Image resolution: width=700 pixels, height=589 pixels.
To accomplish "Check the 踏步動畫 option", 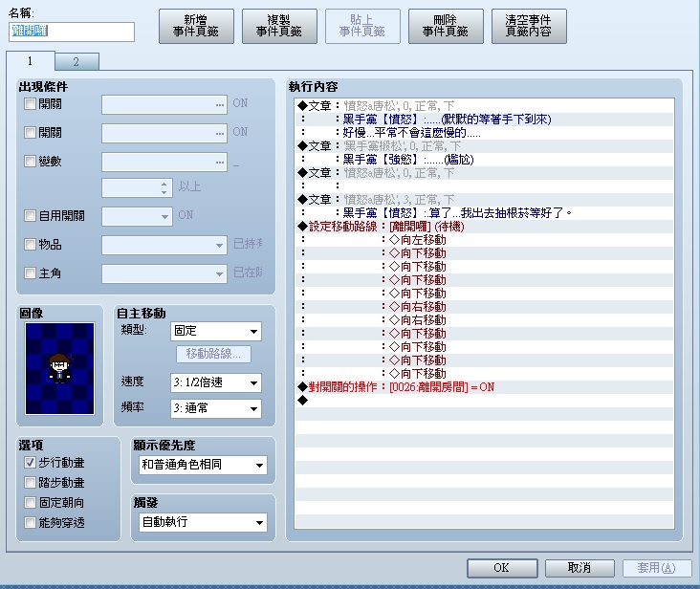I will [30, 482].
